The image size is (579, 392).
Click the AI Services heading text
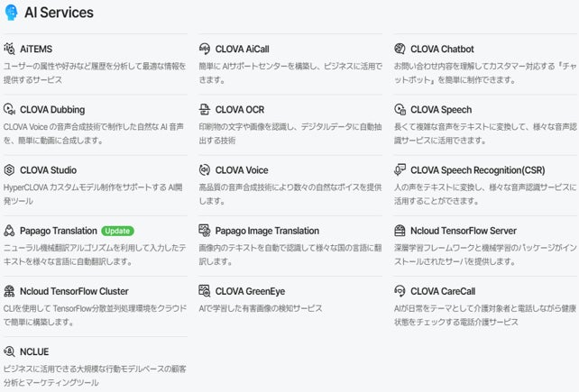[59, 13]
